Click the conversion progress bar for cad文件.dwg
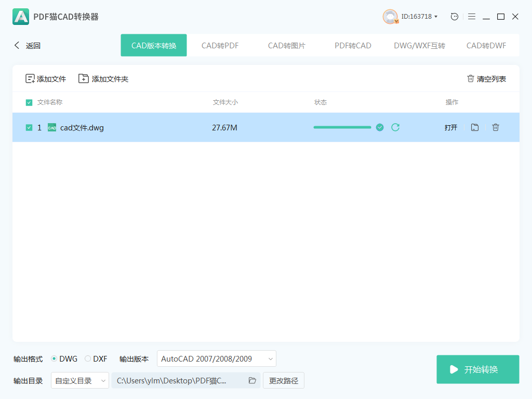The width and height of the screenshot is (532, 399). [x=342, y=127]
